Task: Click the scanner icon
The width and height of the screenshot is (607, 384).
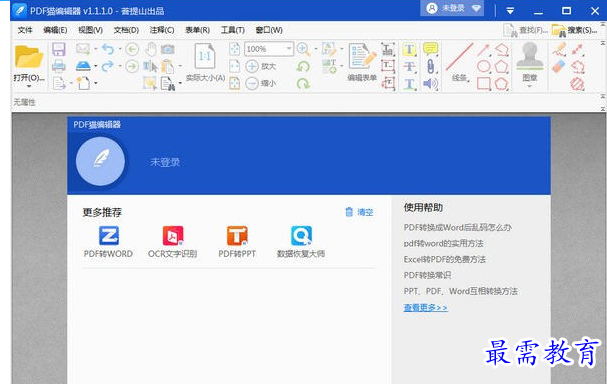Action: [x=83, y=66]
